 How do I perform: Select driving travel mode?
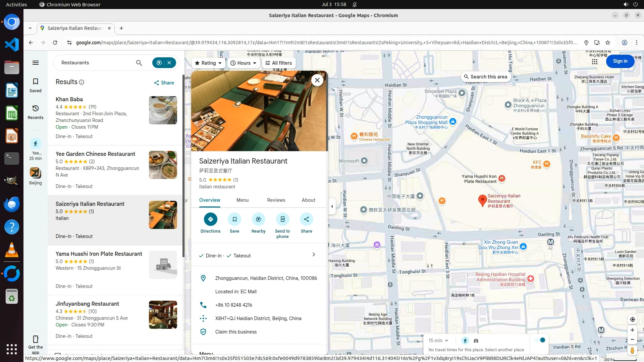click(476, 341)
